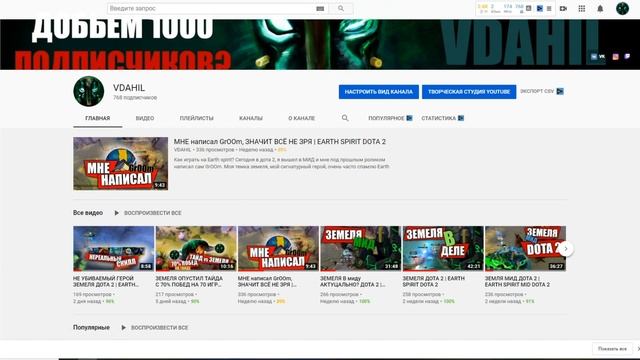Open thumbnail ЗЕМЕЛЯ МИД DOTA 2 36:27
The height and width of the screenshot is (360, 640).
pos(525,249)
